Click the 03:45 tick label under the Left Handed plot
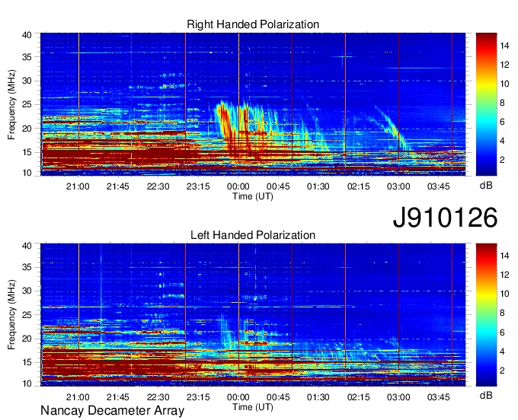 pyautogui.click(x=439, y=397)
